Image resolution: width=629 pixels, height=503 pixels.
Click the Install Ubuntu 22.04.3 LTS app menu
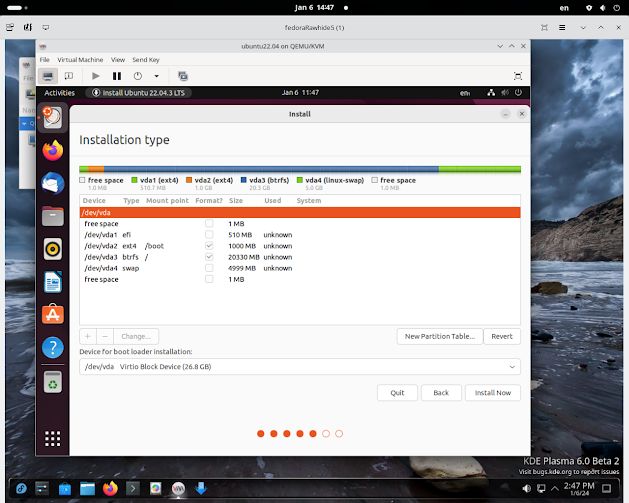point(138,93)
